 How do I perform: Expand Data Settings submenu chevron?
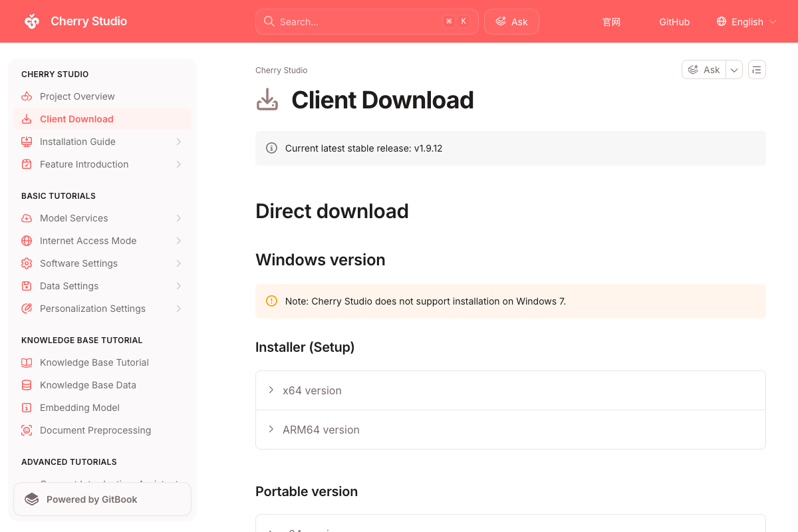pyautogui.click(x=179, y=286)
